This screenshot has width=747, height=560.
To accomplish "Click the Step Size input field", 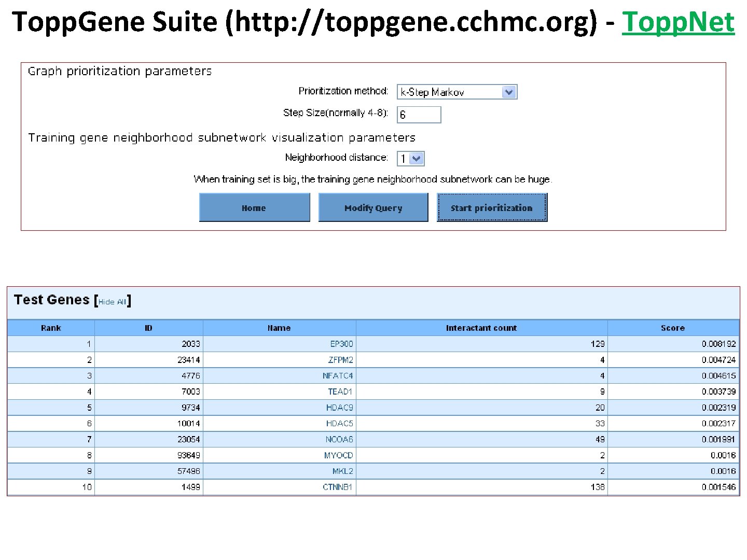I will pos(419,115).
